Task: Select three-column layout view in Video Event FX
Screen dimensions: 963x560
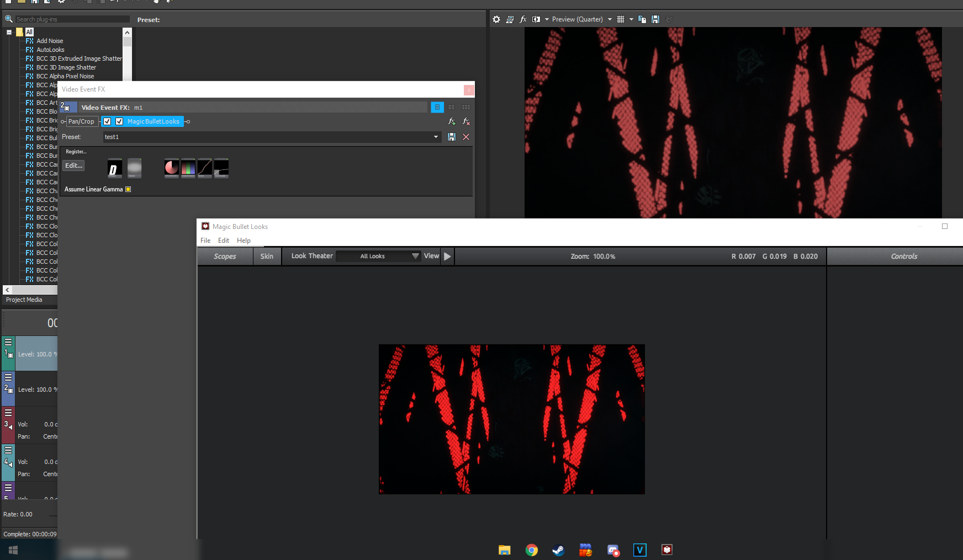Action: [466, 107]
